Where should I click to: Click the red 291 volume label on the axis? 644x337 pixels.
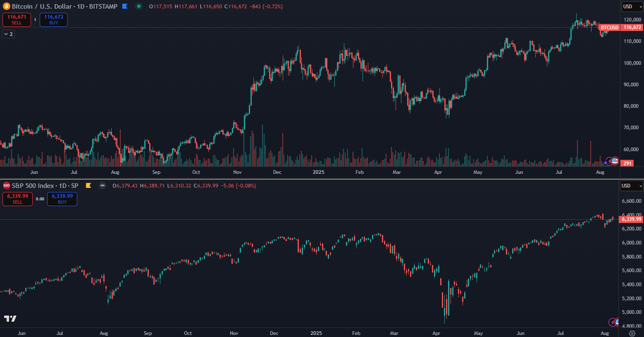pos(627,164)
